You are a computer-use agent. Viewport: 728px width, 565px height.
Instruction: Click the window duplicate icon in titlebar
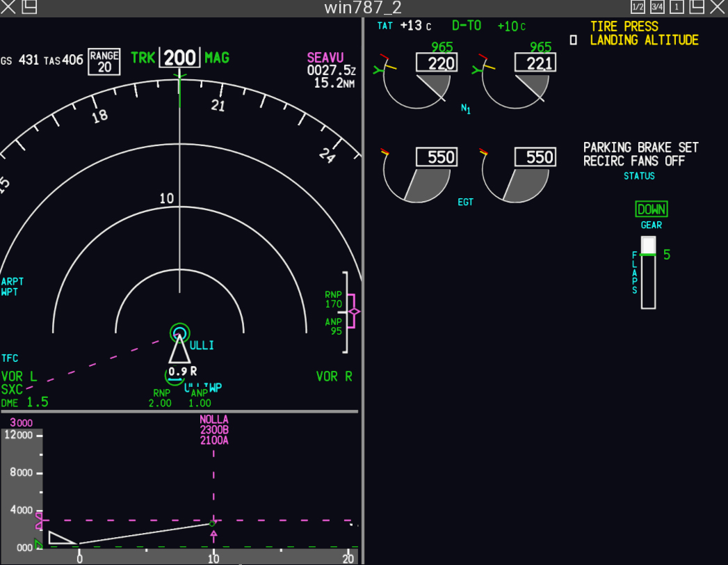point(695,7)
